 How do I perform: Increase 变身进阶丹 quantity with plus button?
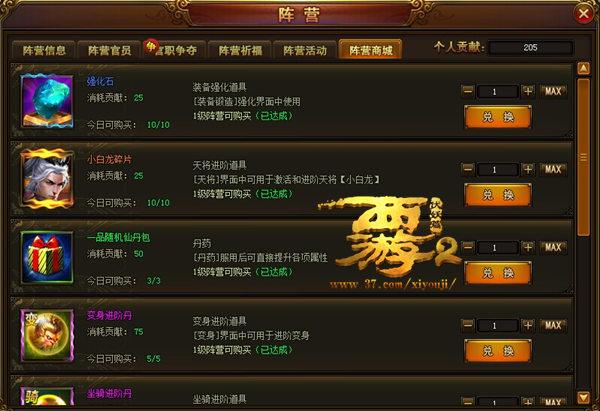pos(528,325)
